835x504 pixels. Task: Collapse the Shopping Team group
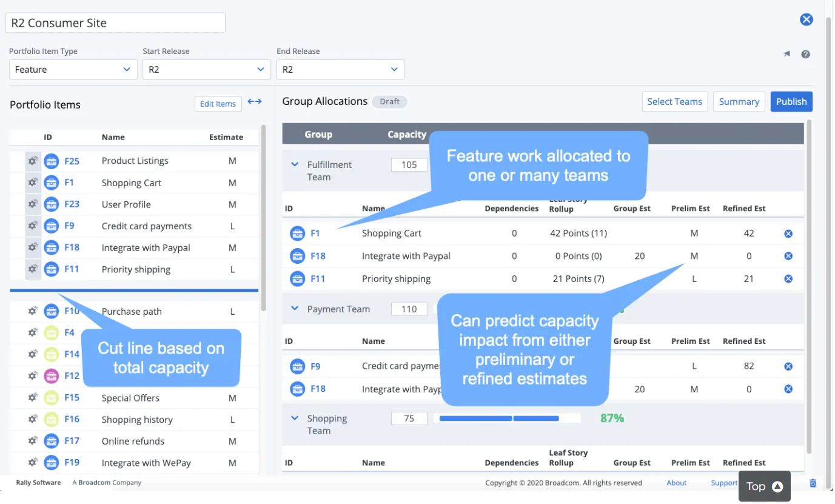point(295,418)
